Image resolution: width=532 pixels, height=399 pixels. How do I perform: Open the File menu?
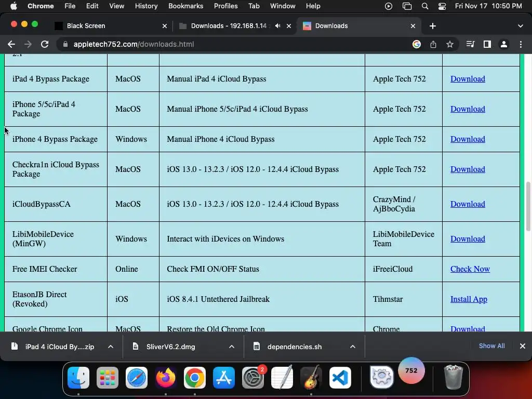point(70,6)
